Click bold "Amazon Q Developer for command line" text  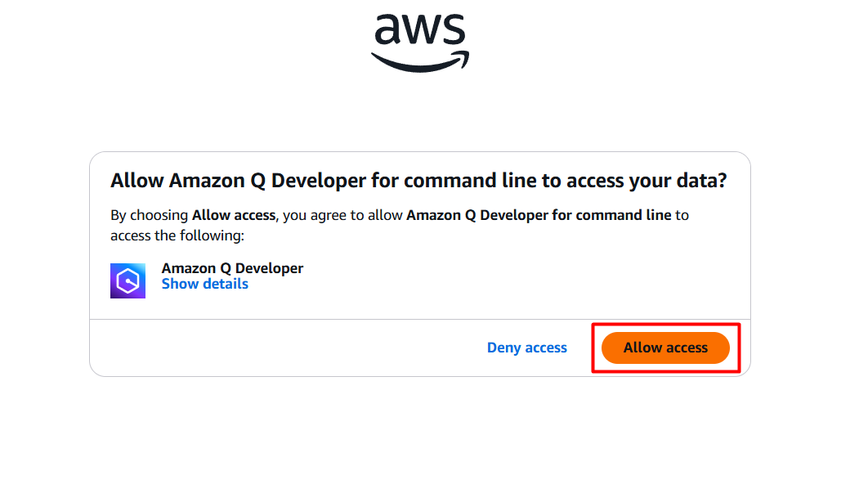click(539, 216)
